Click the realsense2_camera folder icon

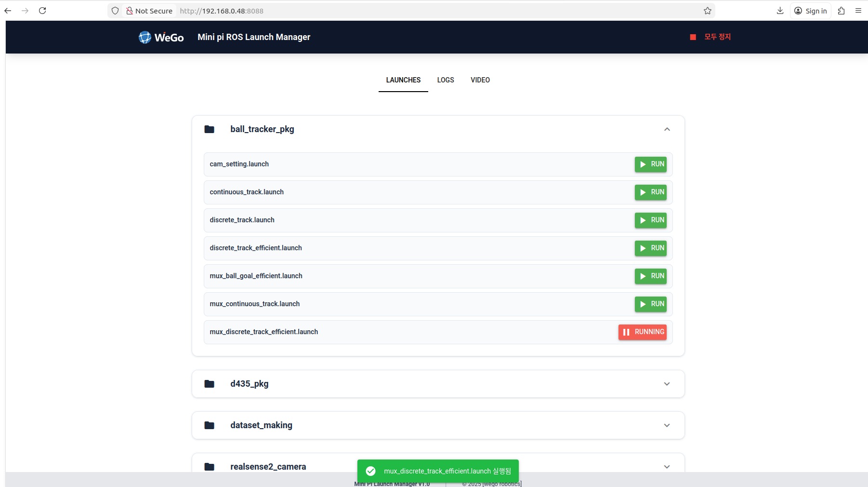[x=209, y=467]
